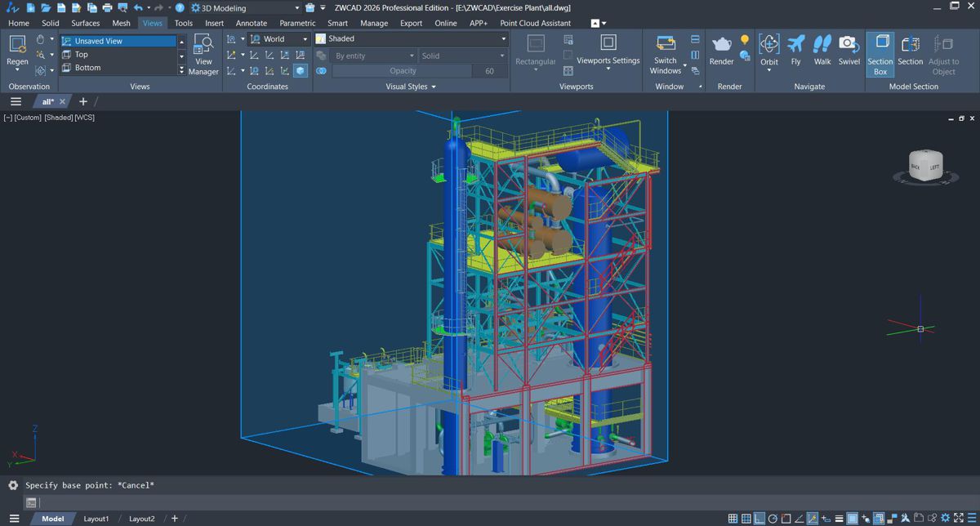Select the Top view in views list
The height and width of the screenshot is (526, 980).
(118, 55)
